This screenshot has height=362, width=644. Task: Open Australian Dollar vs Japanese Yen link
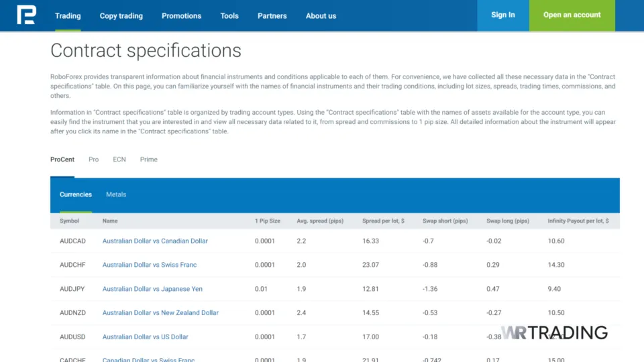(x=152, y=289)
